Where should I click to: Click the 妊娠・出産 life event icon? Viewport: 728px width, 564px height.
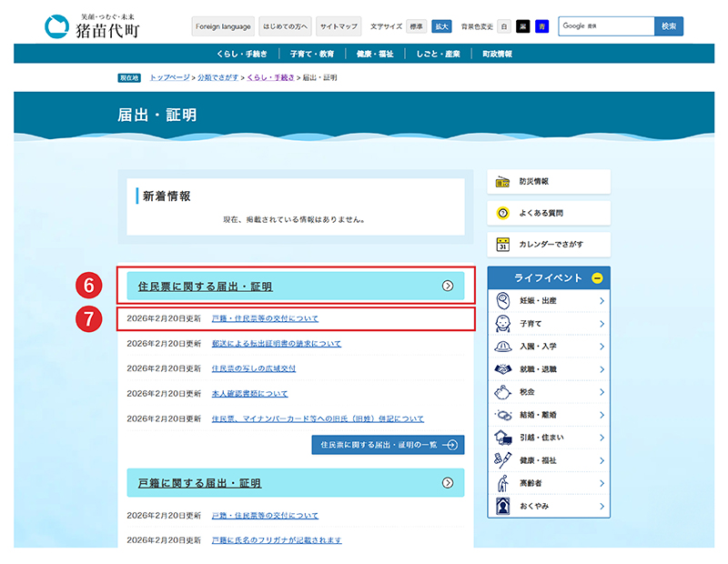click(503, 300)
